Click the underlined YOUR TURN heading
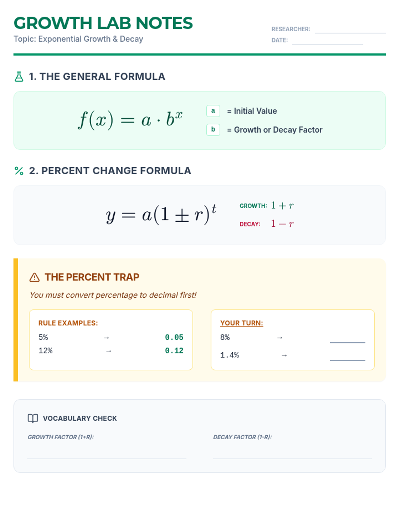This screenshot has width=399, height=532. 241,323
